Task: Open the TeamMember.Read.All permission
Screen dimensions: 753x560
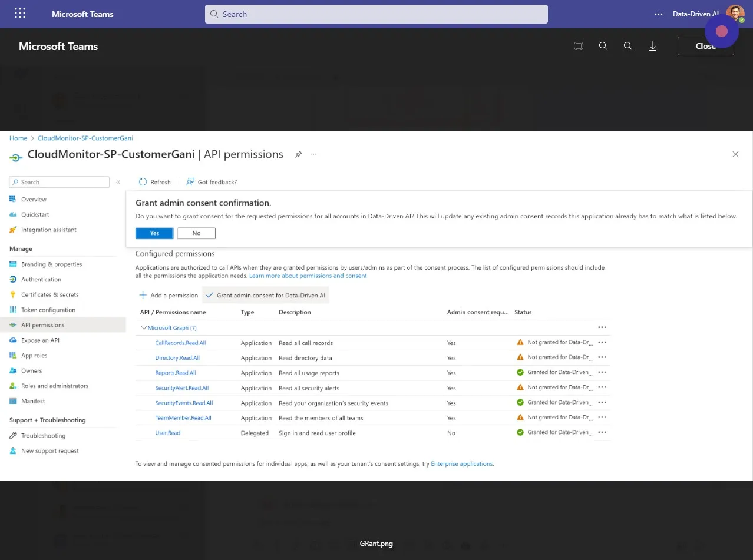Action: coord(183,418)
